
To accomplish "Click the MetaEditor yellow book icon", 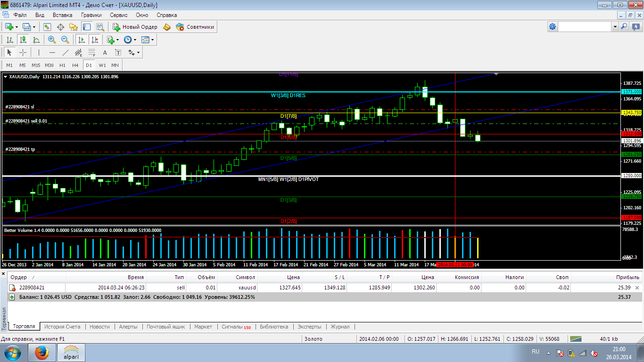I will 167,27.
